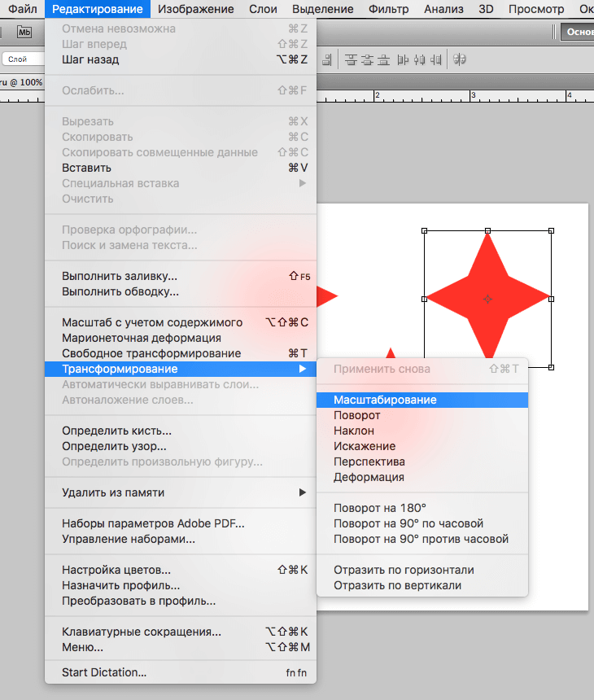Viewport: 594px width, 700px height.
Task: Click the distribute vertical centers icon
Action: 367,59
